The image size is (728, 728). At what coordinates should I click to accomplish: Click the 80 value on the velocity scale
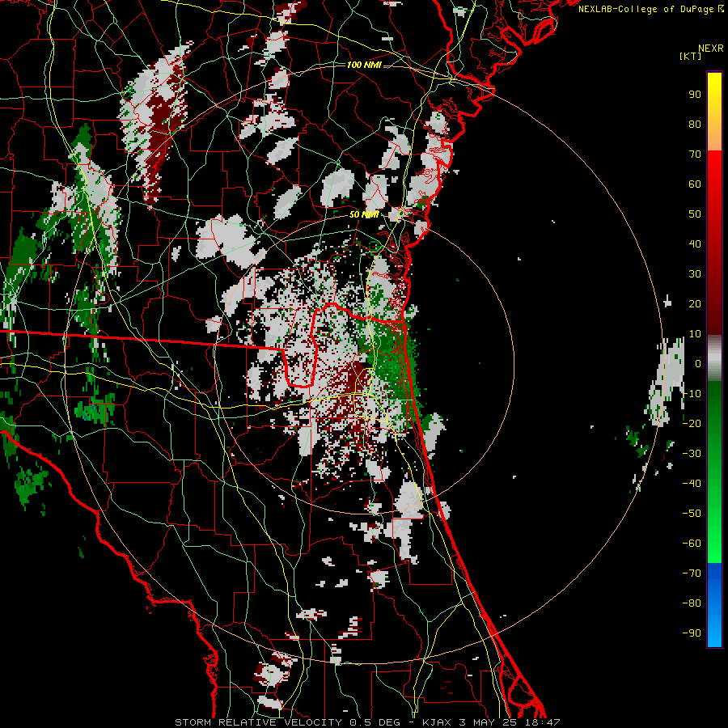pyautogui.click(x=695, y=125)
